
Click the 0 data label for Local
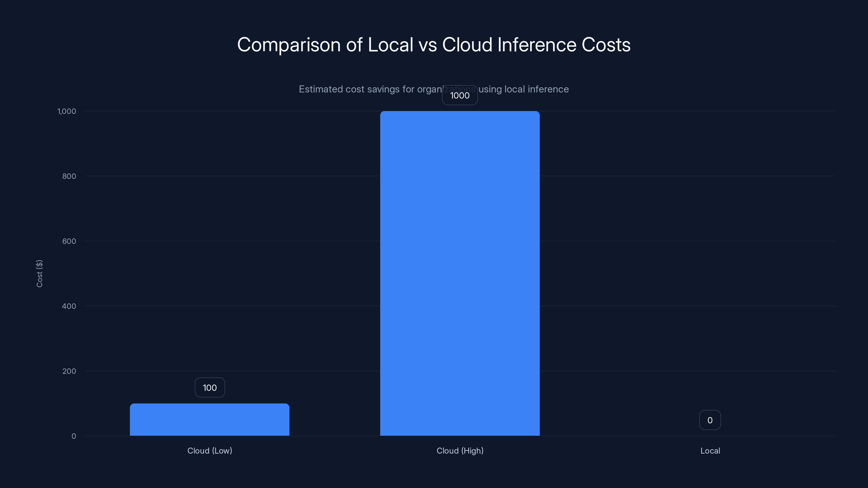[x=710, y=420]
